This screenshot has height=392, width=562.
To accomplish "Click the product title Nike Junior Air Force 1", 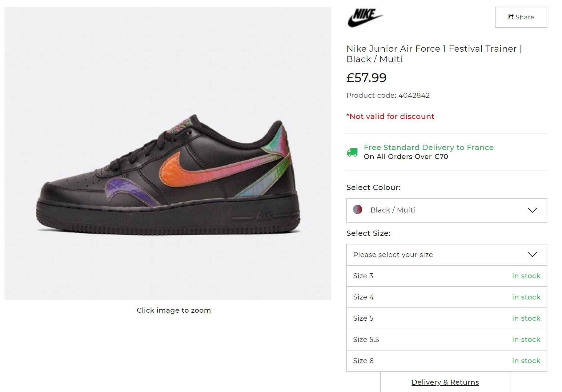I will pyautogui.click(x=434, y=54).
